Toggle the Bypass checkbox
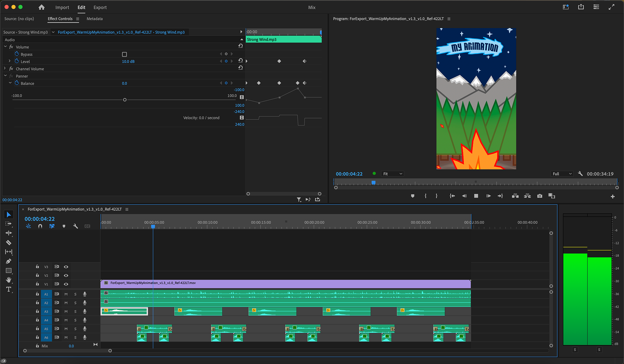Viewport: 624px width, 364px height. pos(124,54)
